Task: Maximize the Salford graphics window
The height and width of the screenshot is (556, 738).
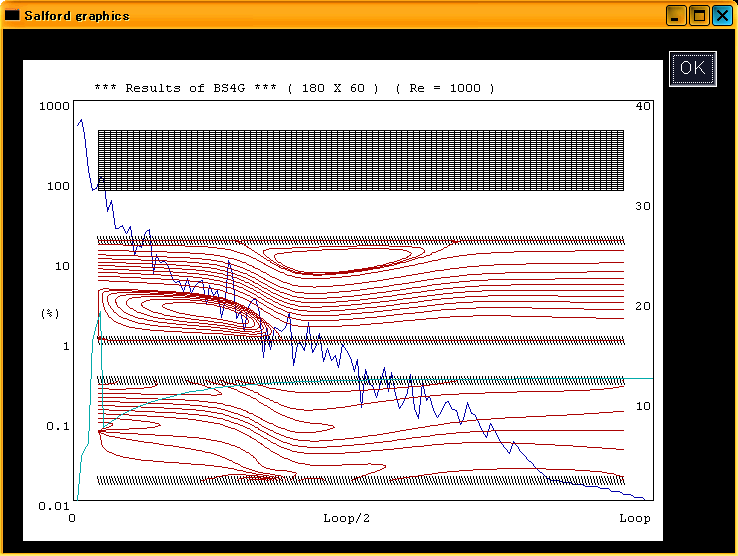Action: coord(699,16)
